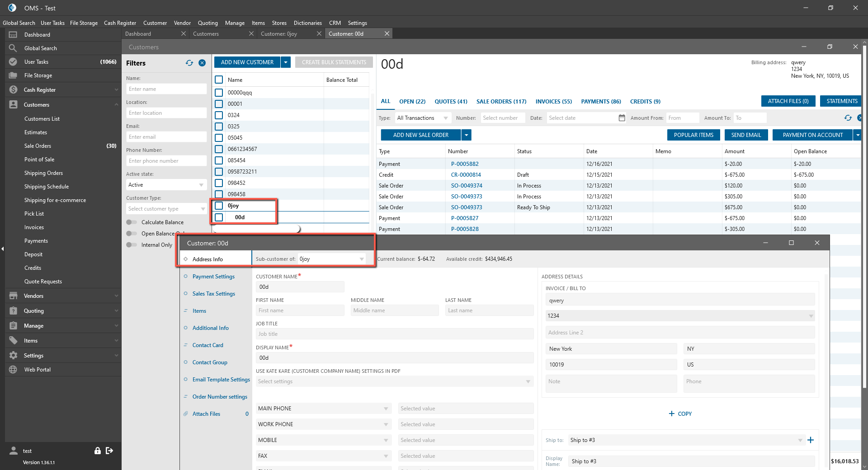868x470 pixels.
Task: Open the Dictionaries menu
Action: tap(307, 23)
